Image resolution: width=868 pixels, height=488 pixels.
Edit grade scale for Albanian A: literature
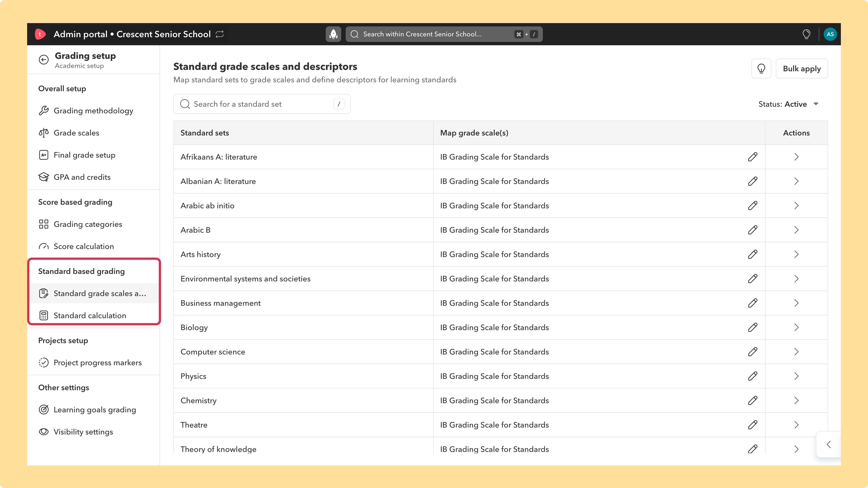(753, 181)
